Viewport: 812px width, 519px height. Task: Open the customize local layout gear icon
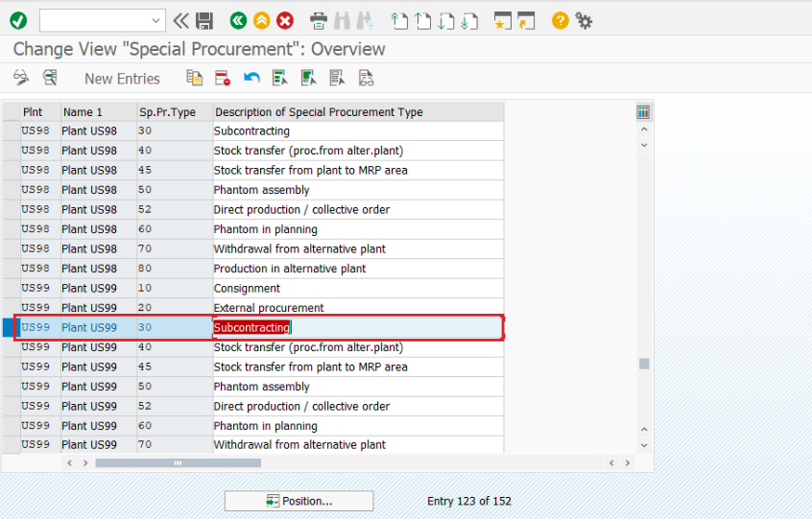[x=584, y=20]
